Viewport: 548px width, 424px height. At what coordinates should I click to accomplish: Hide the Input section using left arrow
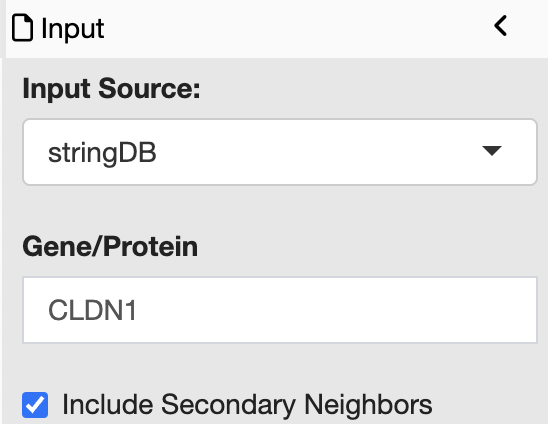coord(500,26)
